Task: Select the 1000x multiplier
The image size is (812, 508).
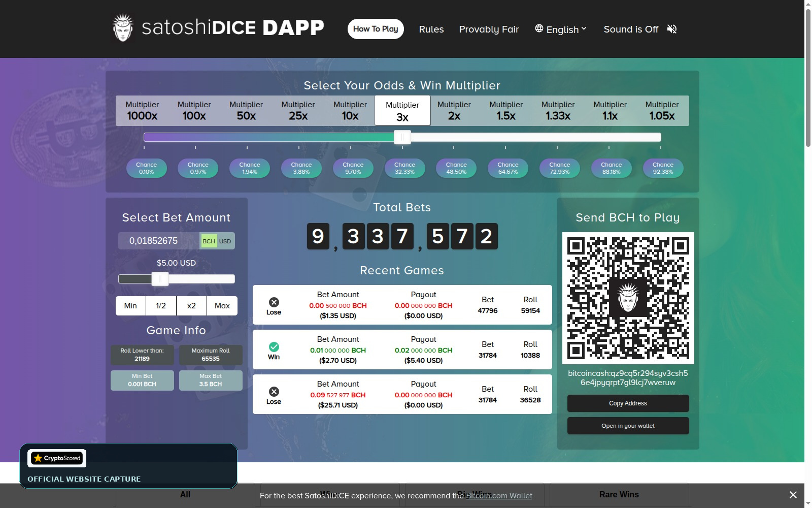Action: 142,111
